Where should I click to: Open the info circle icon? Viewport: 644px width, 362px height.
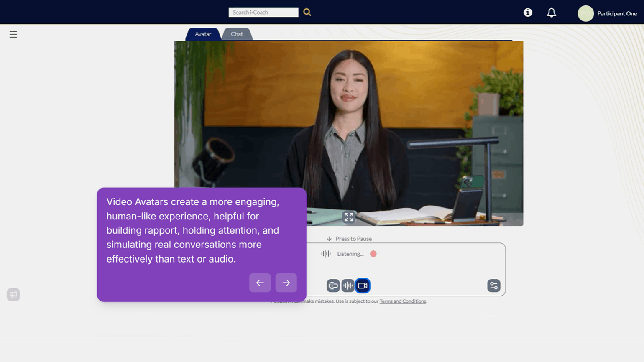tap(528, 13)
